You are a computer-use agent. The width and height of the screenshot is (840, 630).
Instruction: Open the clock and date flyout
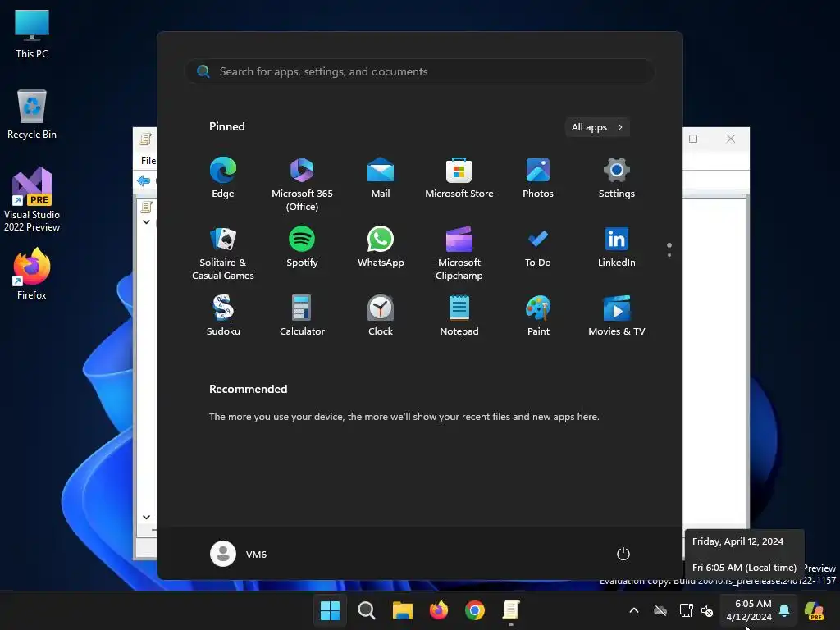click(x=749, y=610)
